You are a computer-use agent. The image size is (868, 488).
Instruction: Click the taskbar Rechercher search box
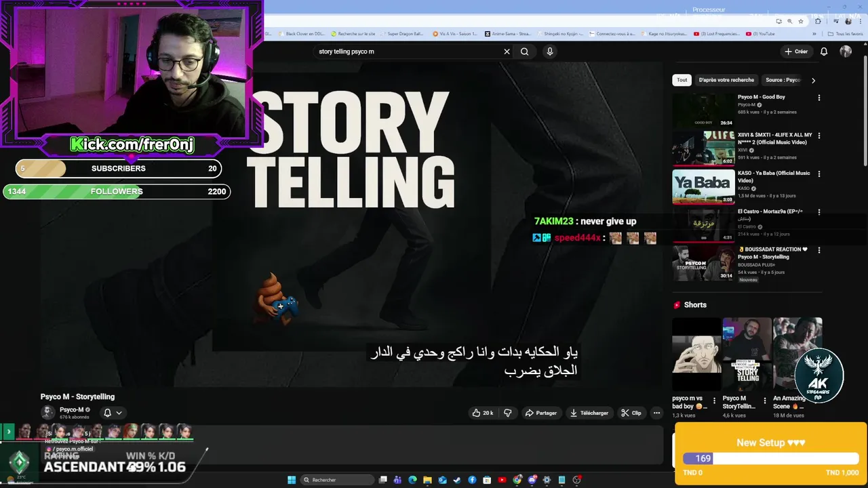click(x=337, y=480)
